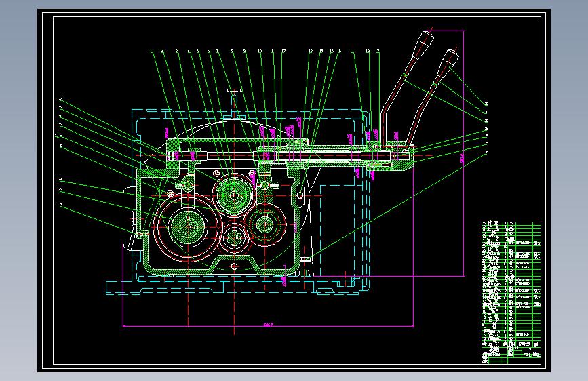Select the parts list table

click(511, 293)
